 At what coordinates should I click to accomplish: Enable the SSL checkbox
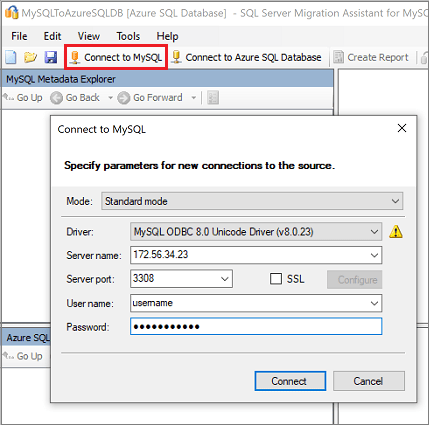[x=276, y=279]
